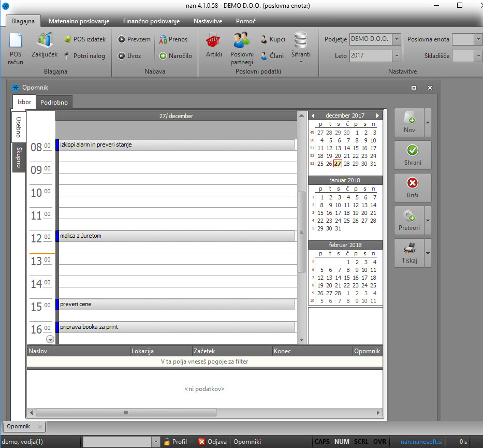Viewport: 483px width, 448px height.
Task: Click the Naslov filter field
Action: 79,362
